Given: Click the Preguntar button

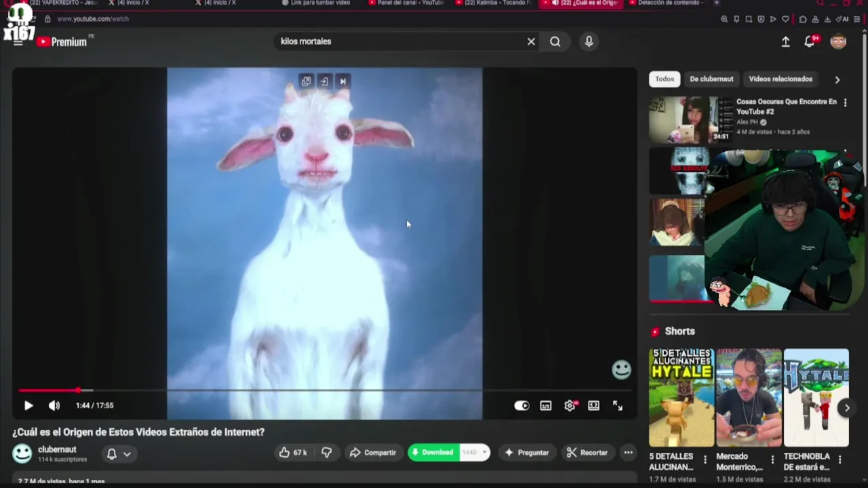Looking at the screenshot, I should [x=527, y=453].
